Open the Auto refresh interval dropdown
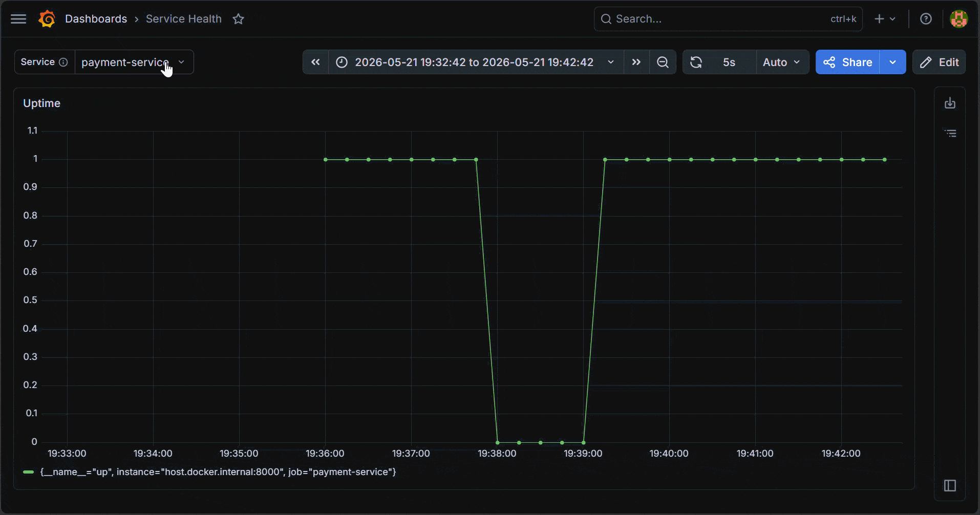Screen dimensions: 980x515 click(x=782, y=62)
